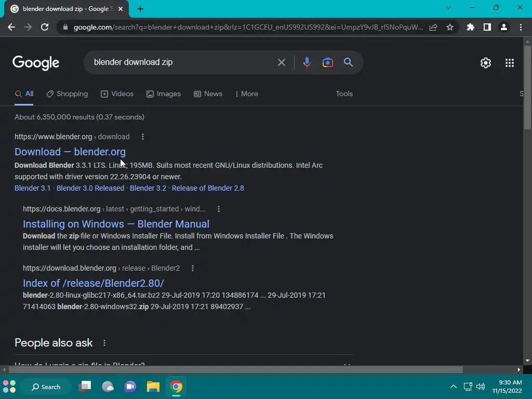532x399 pixels.
Task: Click the Google logo
Action: point(36,63)
